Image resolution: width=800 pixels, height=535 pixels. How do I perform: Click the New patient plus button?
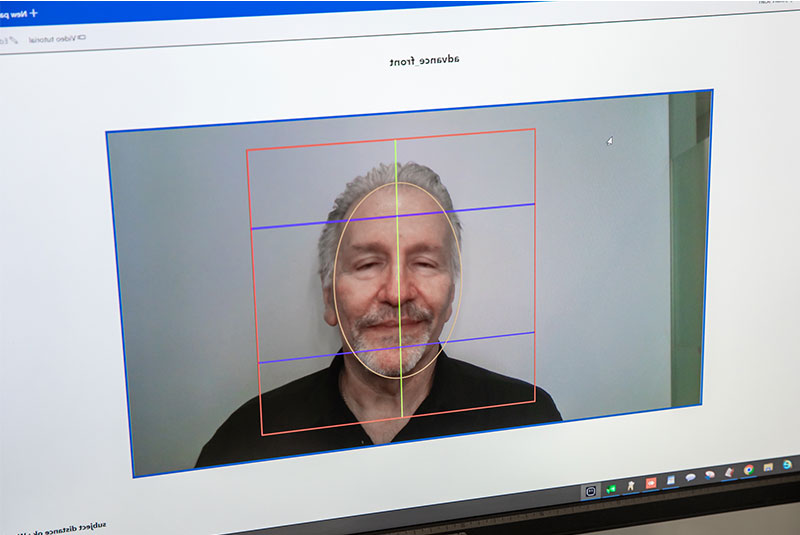pyautogui.click(x=18, y=14)
